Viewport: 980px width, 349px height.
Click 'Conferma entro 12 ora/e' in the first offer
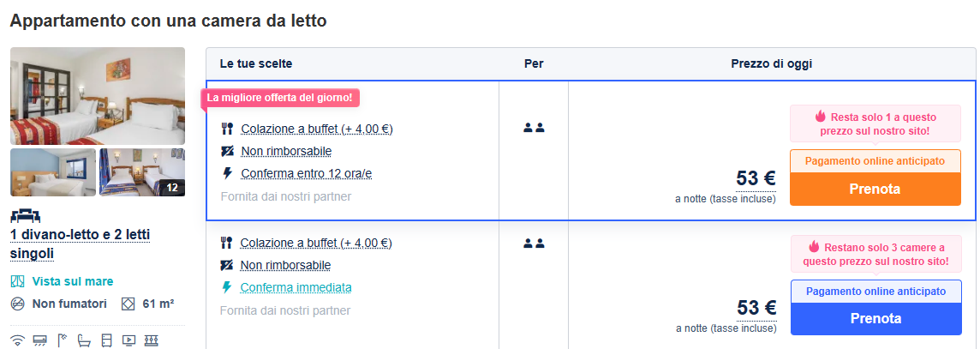pyautogui.click(x=306, y=173)
